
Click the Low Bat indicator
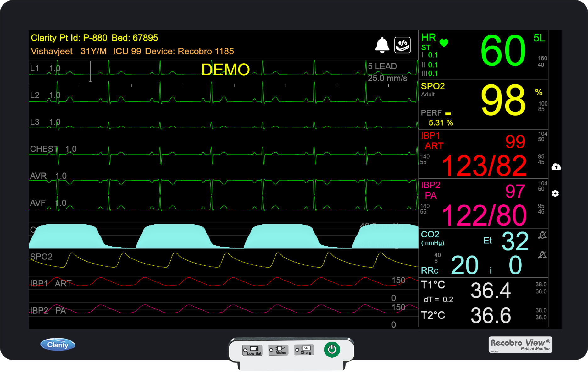point(252,350)
